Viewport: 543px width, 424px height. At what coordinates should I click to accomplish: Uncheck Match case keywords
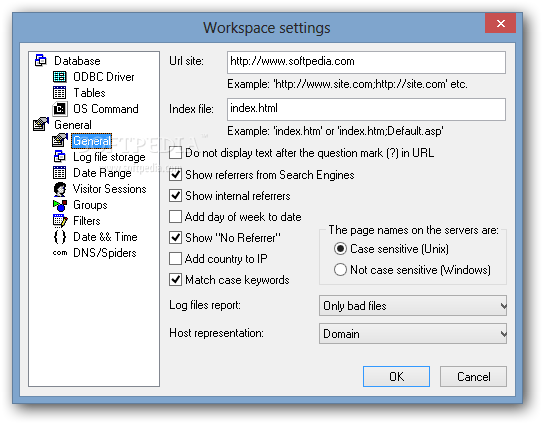click(176, 280)
